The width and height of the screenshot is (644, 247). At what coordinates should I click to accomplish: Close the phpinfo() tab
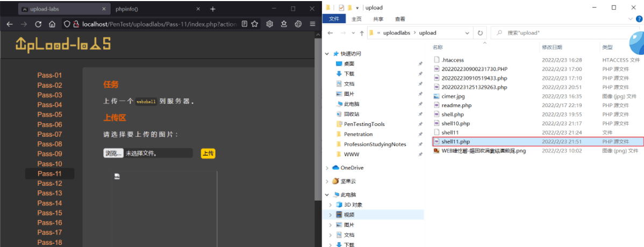198,9
